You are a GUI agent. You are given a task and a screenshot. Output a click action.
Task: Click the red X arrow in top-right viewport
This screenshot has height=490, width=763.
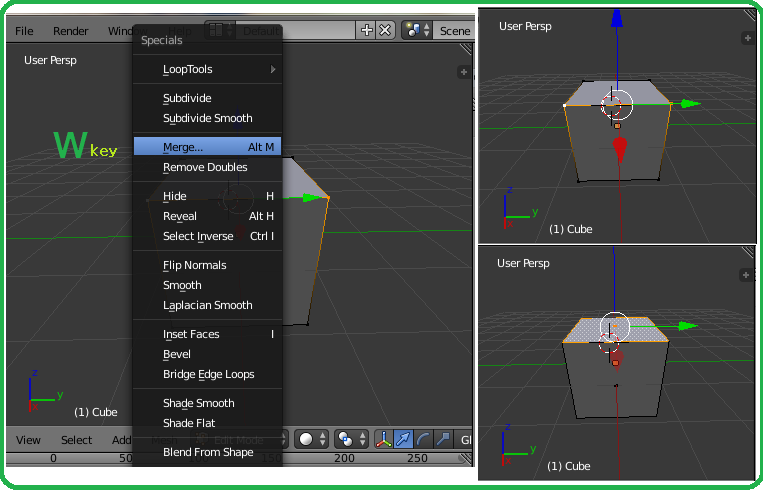(x=619, y=149)
